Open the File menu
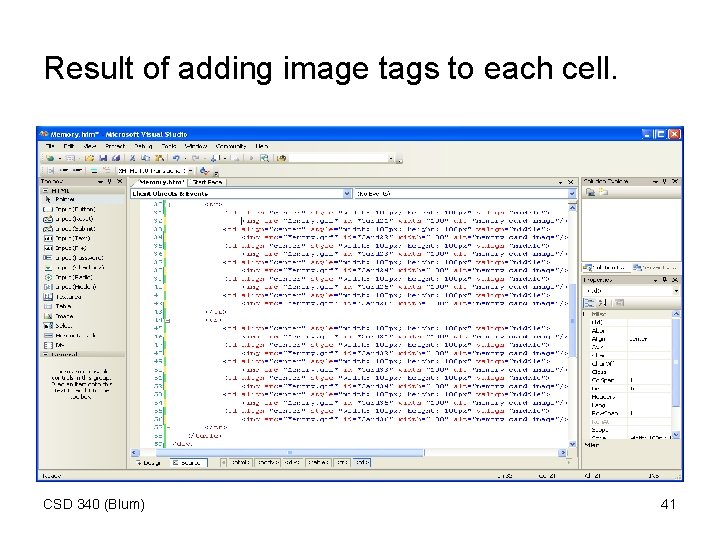 tap(51, 146)
